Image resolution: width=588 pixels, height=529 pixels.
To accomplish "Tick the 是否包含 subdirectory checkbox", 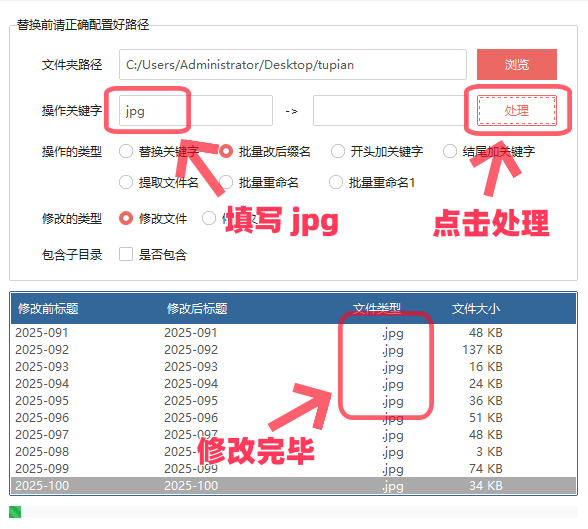I will (126, 254).
